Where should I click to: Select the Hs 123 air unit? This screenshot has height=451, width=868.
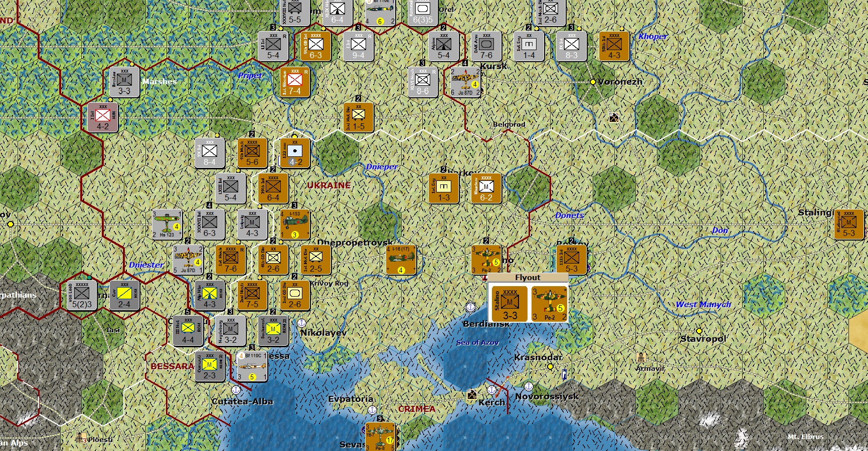point(167,224)
